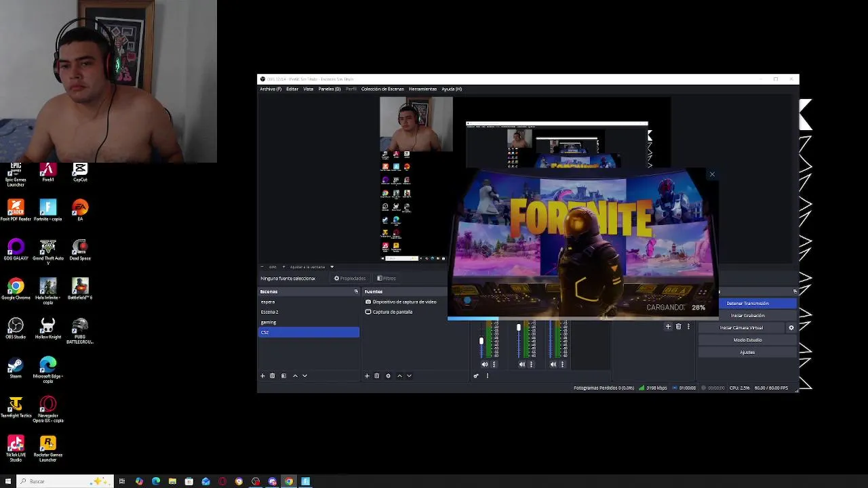Open Colección de Escenas menu
Screen dimensions: 868x488
click(x=382, y=89)
